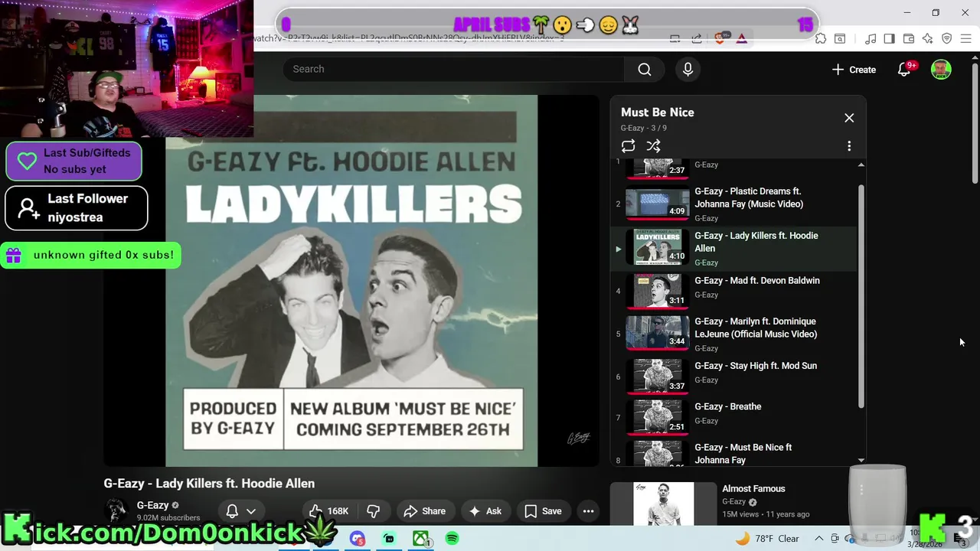Play Stay High ft. Mod Sun
Viewport: 980px width, 551px height.
(733, 376)
